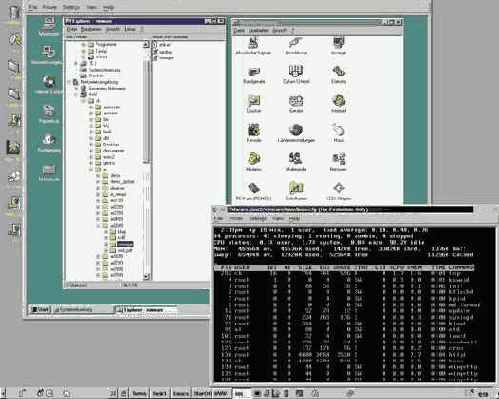The image size is (499, 399).
Task: Expand the Netzwerkumgebung tree node
Action: [x=70, y=82]
